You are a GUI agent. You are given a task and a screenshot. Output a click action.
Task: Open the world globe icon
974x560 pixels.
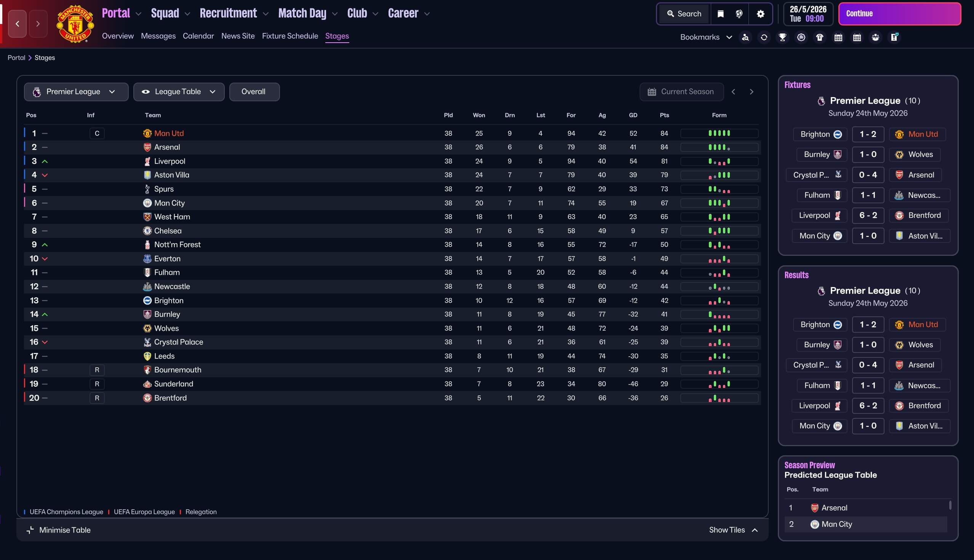pos(739,14)
